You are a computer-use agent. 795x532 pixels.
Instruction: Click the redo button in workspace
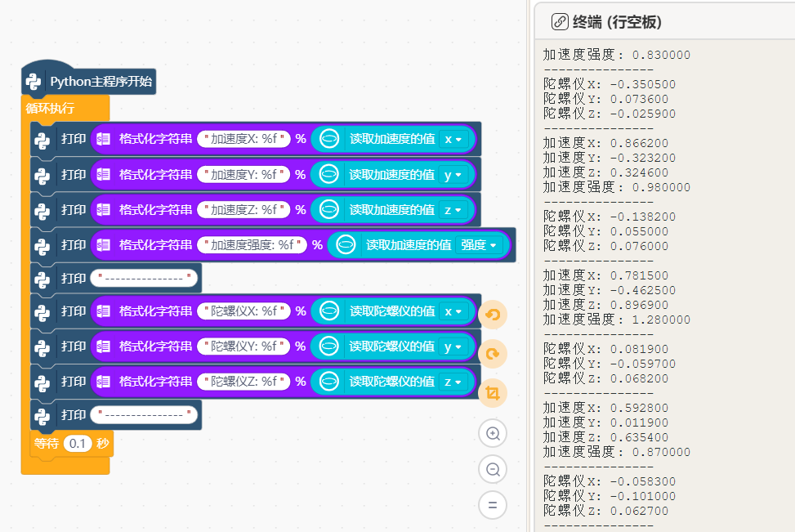[493, 354]
